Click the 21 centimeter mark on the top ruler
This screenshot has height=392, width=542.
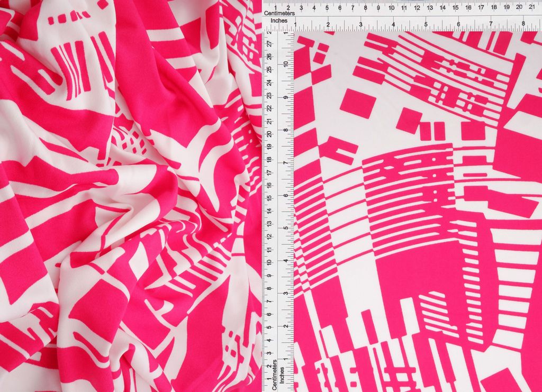coord(531,7)
